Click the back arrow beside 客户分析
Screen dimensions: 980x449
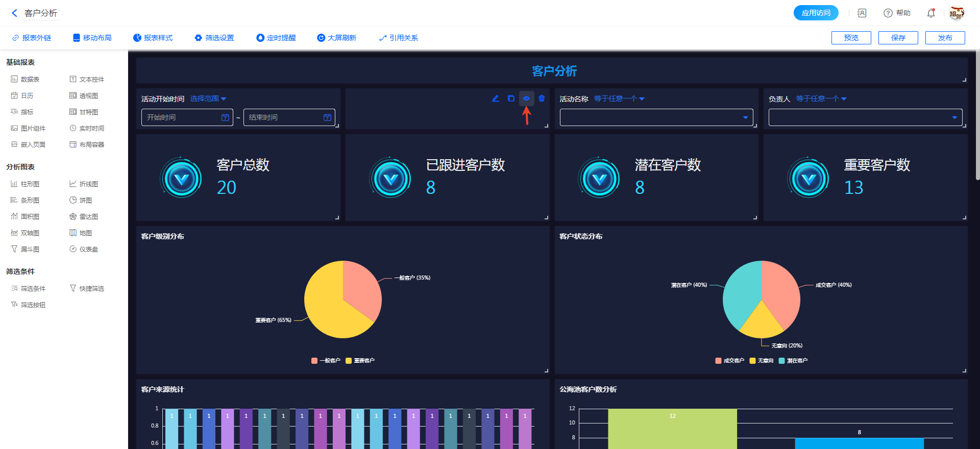(14, 13)
